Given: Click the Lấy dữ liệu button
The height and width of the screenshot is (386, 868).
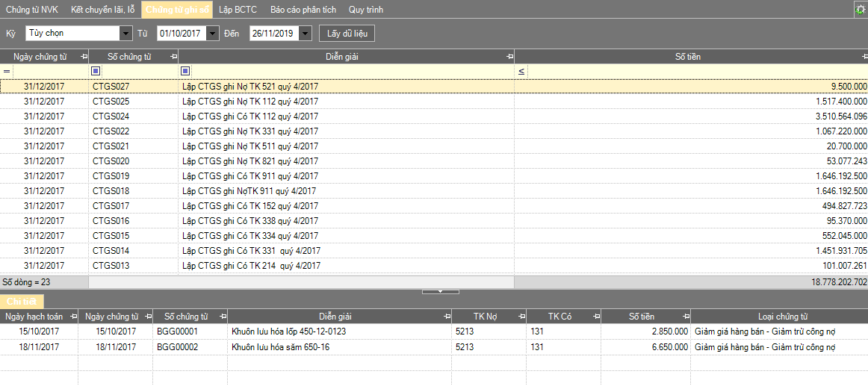Looking at the screenshot, I should [x=347, y=34].
